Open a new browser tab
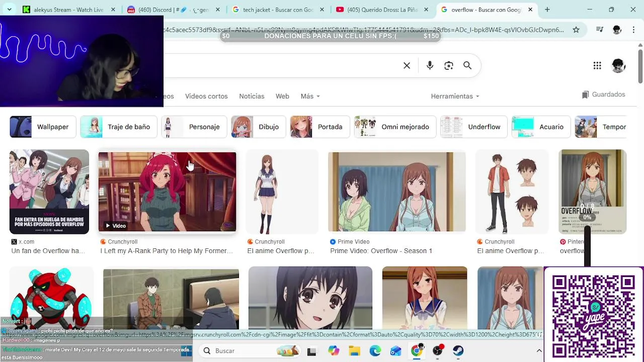The width and height of the screenshot is (644, 362). coord(547,10)
